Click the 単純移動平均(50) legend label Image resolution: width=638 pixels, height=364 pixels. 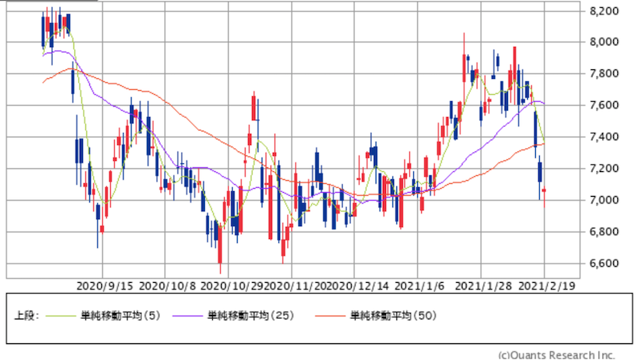393,315
